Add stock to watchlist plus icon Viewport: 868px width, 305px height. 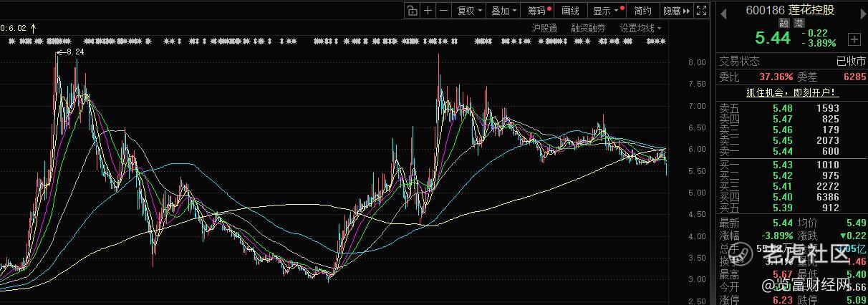pos(854,39)
